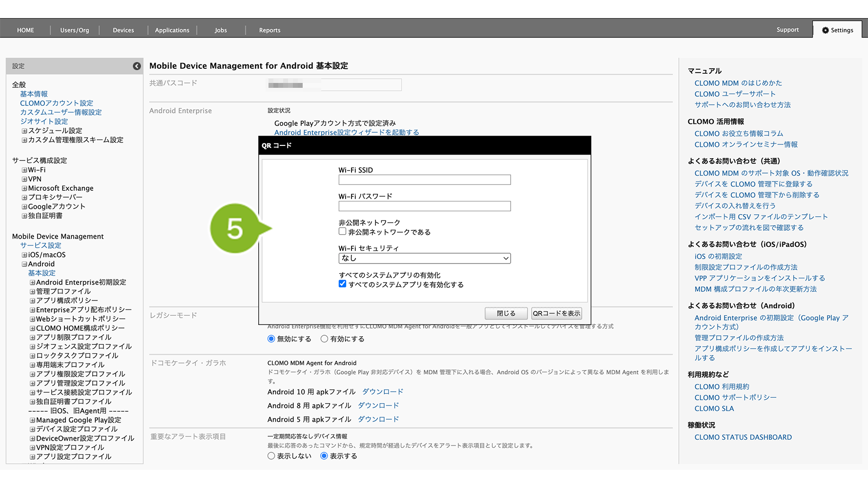Select 表示しない radio option

tap(271, 456)
